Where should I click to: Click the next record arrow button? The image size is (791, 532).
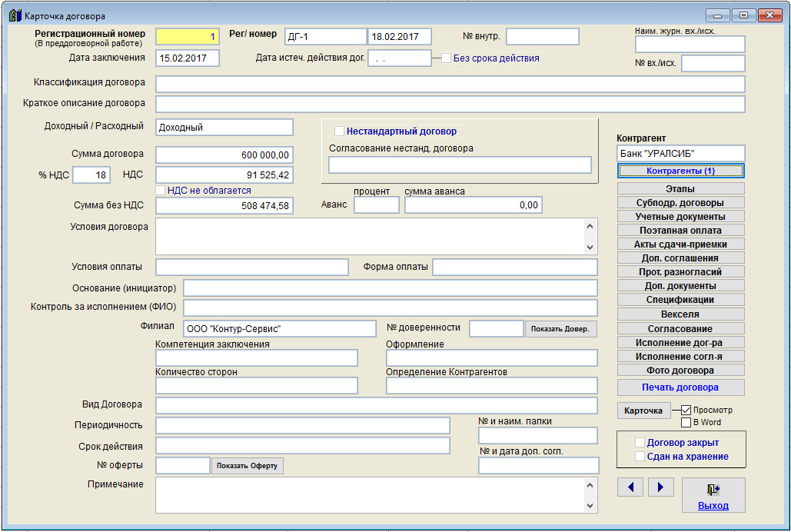pos(660,487)
